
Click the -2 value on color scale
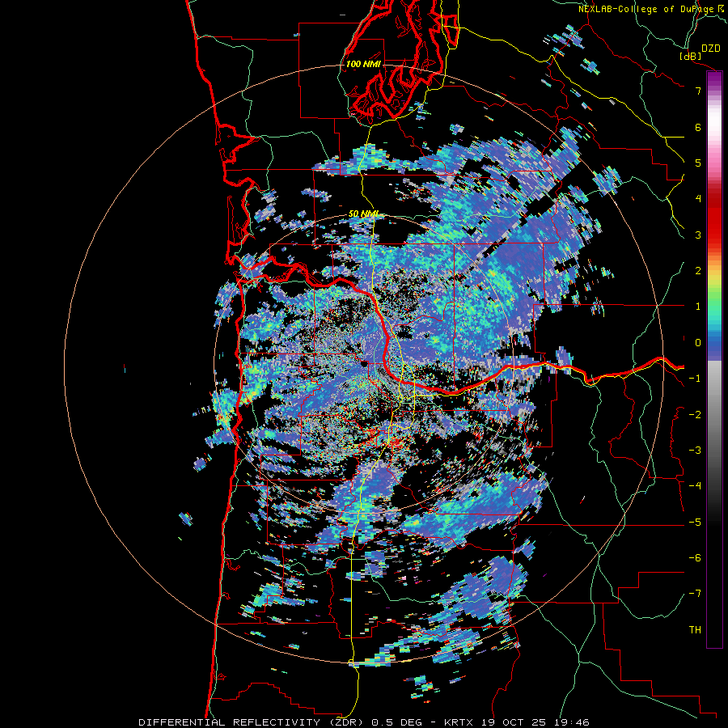(x=695, y=415)
